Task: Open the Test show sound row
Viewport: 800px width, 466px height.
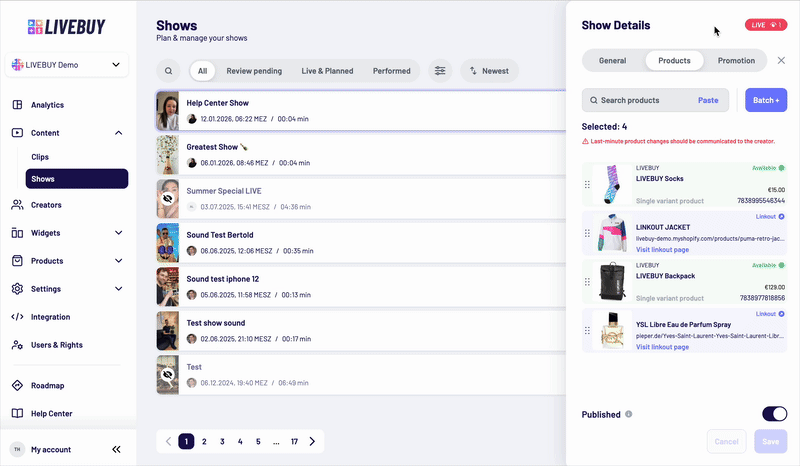Action: (361, 331)
